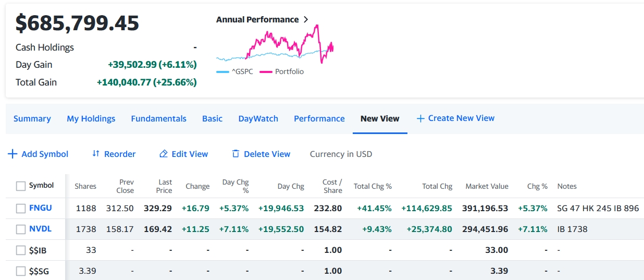Check the FNGU row checkbox
The image size is (644, 280).
tap(21, 209)
